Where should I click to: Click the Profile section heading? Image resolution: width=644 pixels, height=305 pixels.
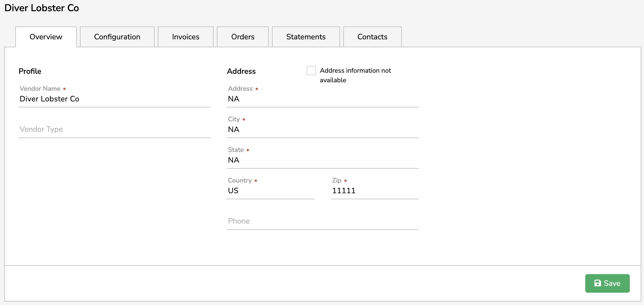click(x=30, y=71)
